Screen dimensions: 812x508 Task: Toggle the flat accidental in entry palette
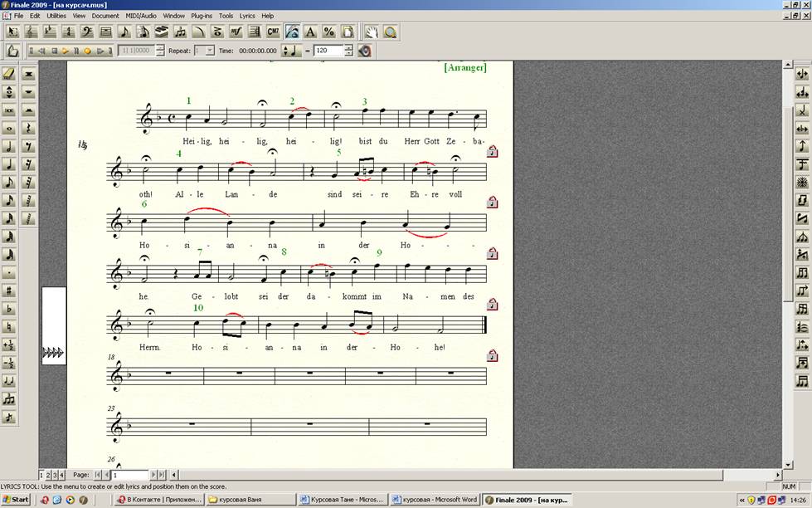click(10, 309)
